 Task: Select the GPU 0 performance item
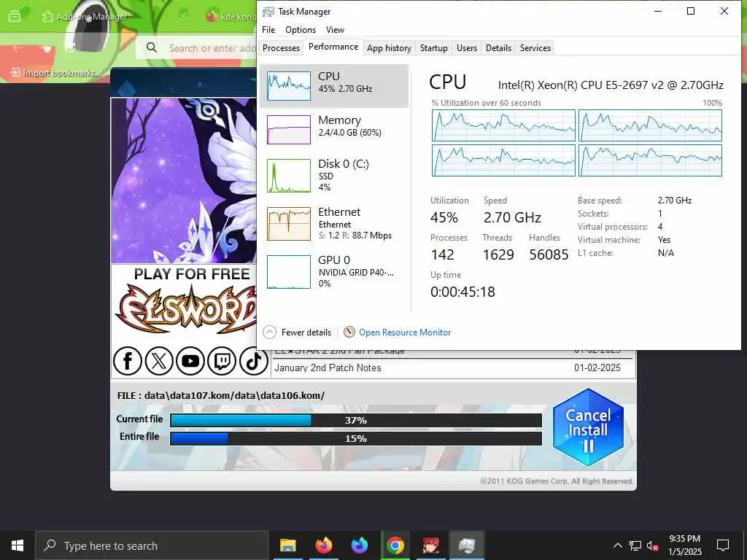pos(334,271)
